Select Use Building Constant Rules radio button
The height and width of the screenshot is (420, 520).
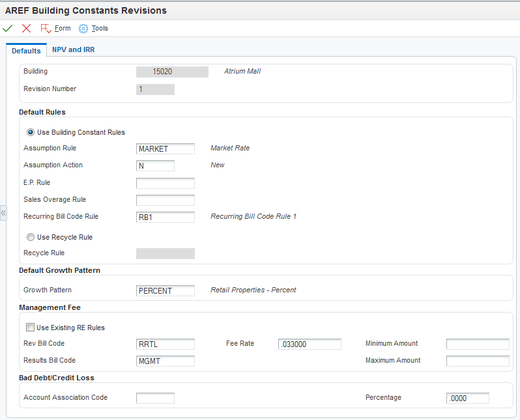click(x=31, y=132)
